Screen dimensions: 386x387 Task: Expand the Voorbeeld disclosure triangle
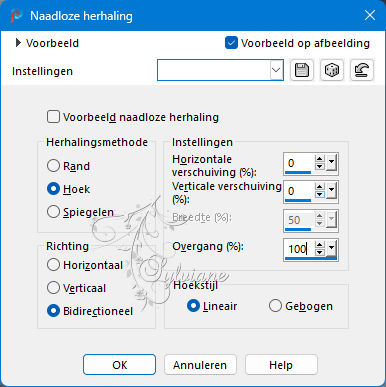(x=18, y=43)
